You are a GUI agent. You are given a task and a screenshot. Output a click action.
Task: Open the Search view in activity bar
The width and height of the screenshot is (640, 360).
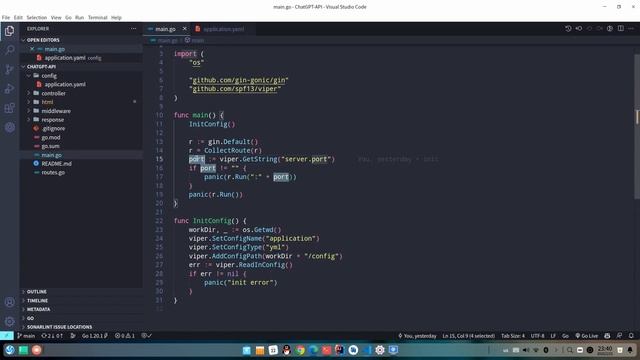[x=9, y=50]
